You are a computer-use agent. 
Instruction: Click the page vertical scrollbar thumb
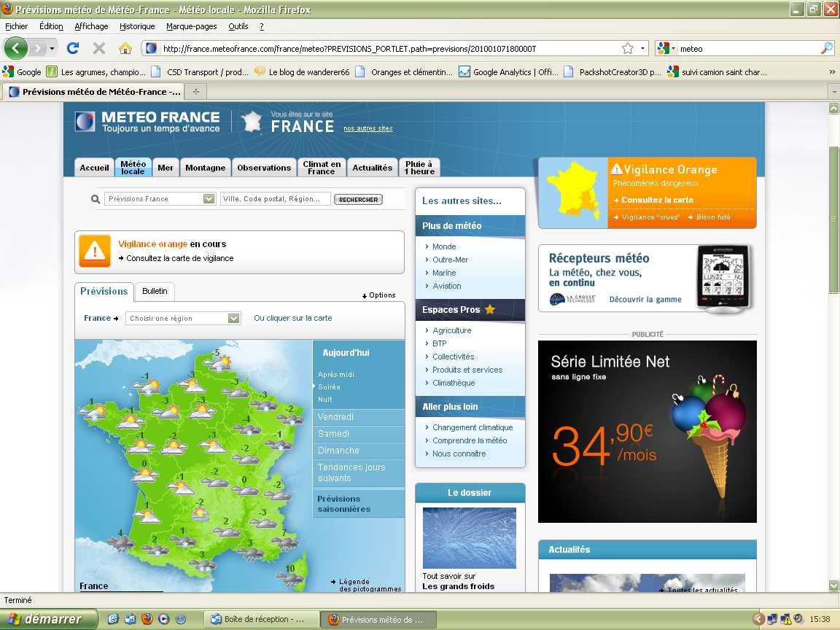(833, 219)
